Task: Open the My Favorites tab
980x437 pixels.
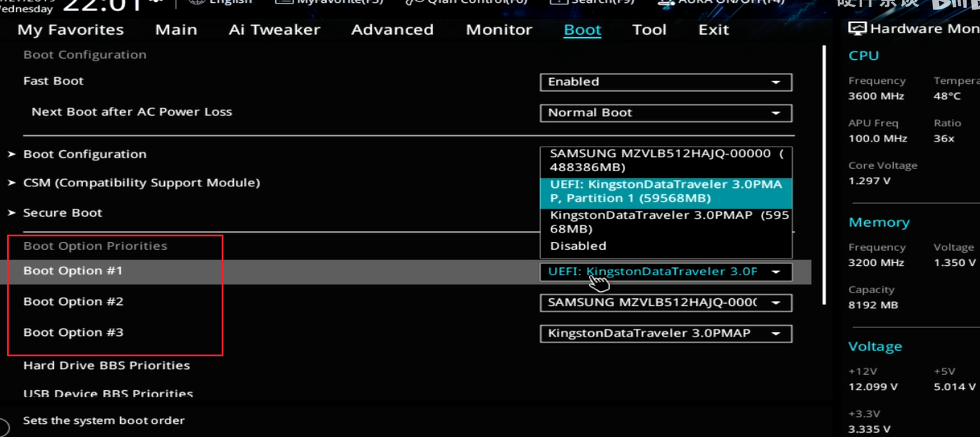Action: (x=70, y=30)
